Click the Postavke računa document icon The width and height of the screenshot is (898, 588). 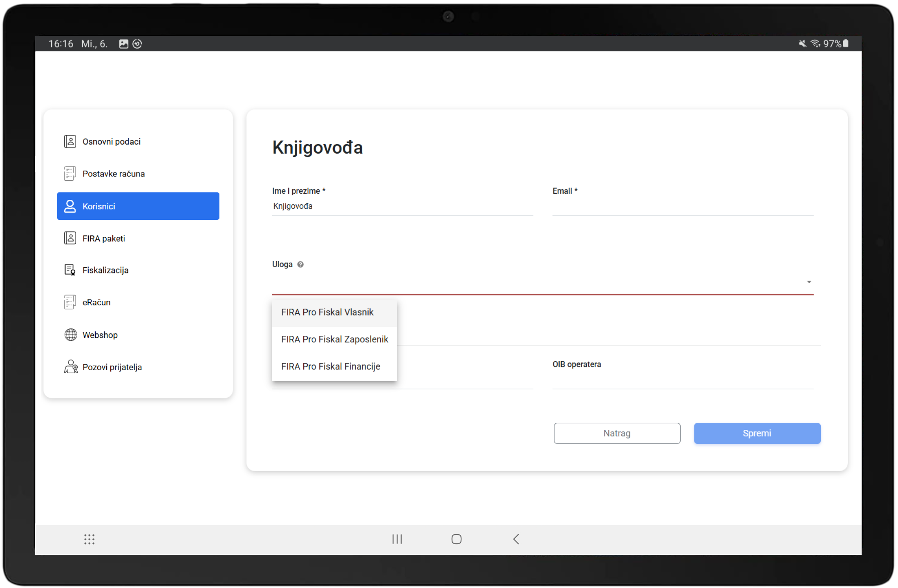click(70, 174)
